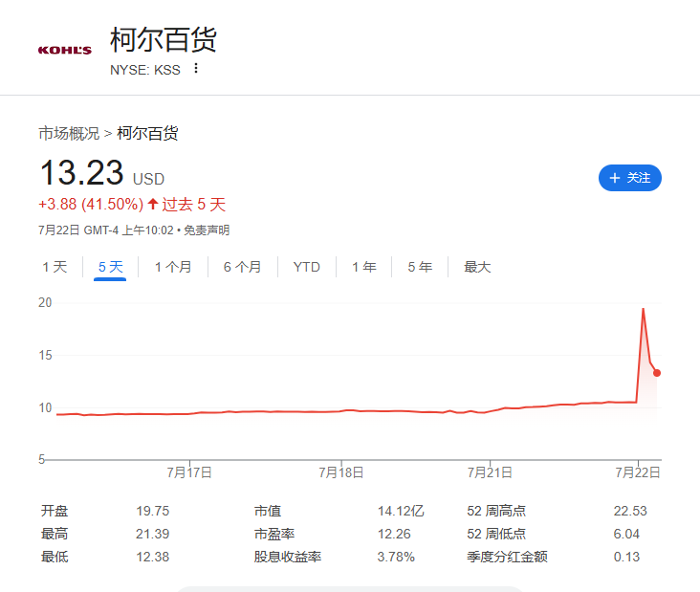Click the 股息收益率 label
This screenshot has width=700, height=592.
pos(288,558)
